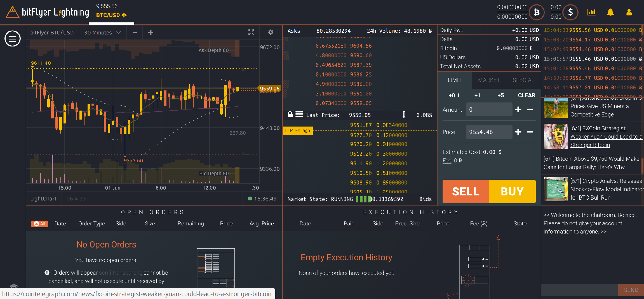Click the 15:04:33 trade row at 9555.56

[x=593, y=30]
